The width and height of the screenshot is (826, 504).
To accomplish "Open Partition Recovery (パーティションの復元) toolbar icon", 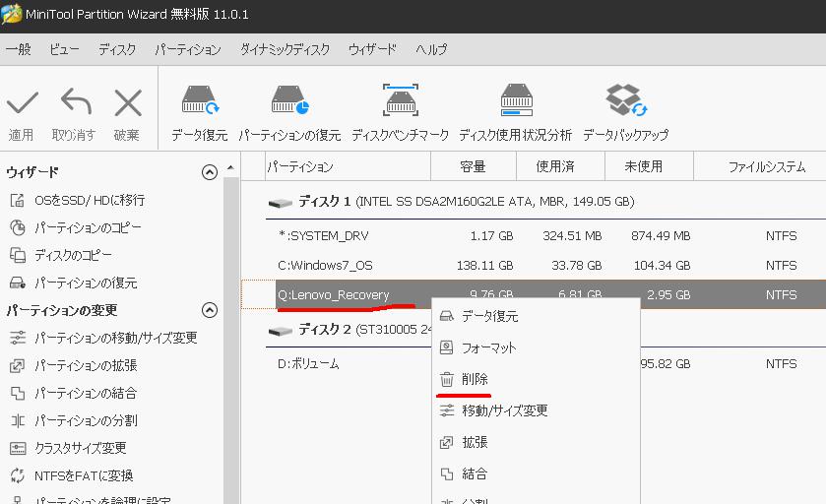I will click(289, 100).
